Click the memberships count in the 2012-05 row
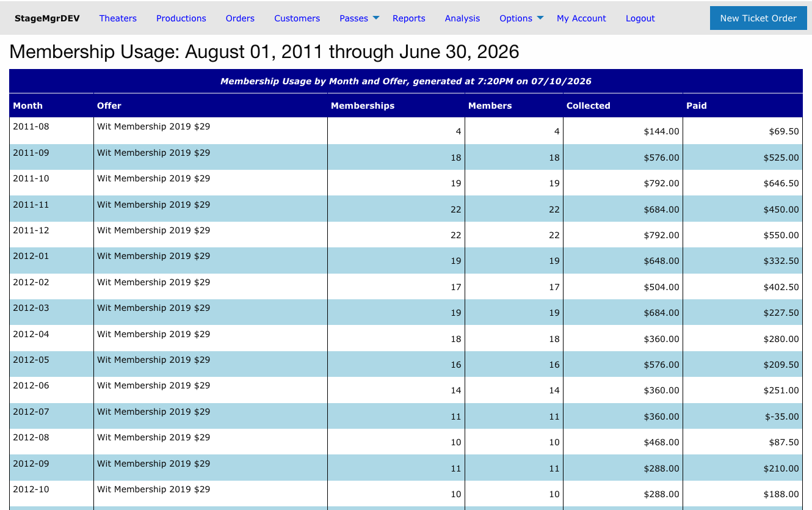The image size is (812, 510). point(456,365)
